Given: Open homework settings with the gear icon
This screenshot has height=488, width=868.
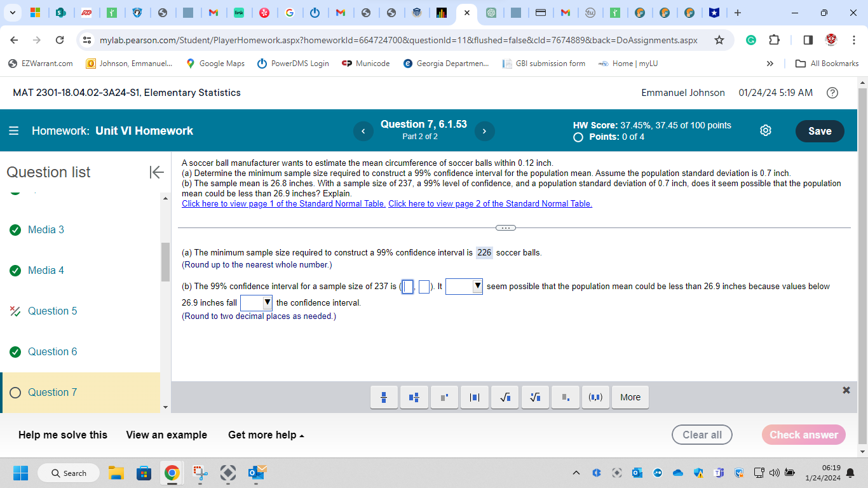Looking at the screenshot, I should (x=765, y=130).
